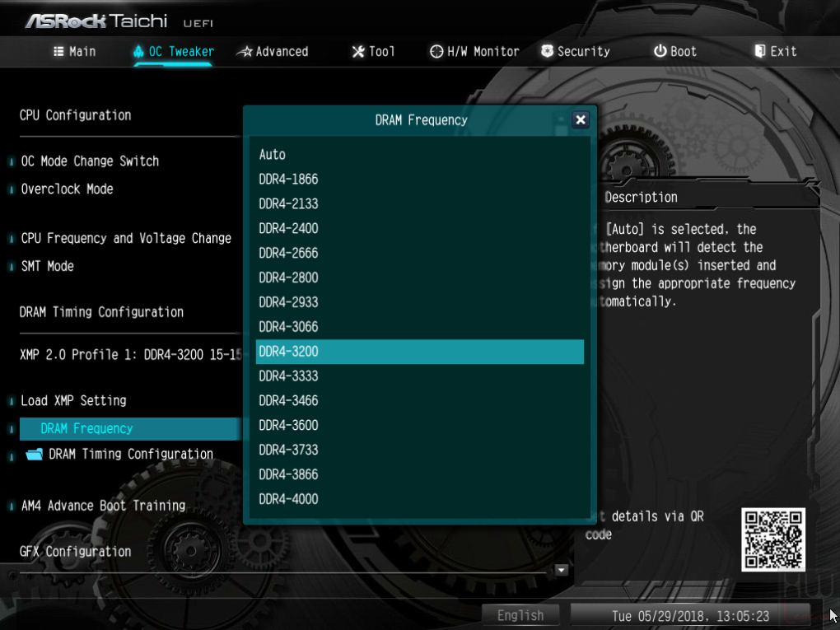Click the H/W Monitor gauge icon
Screen dimensions: 840x630
coord(436,51)
